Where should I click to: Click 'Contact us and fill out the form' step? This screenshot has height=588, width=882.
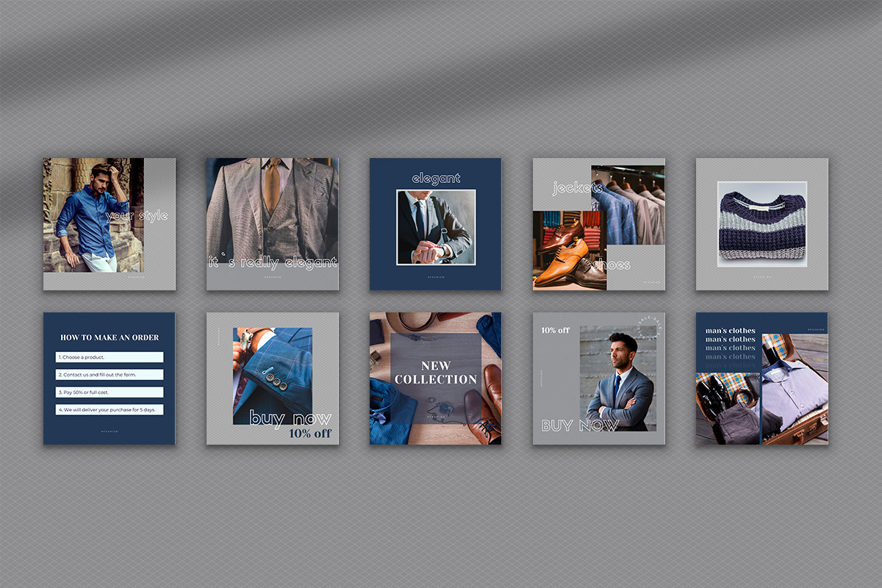[x=110, y=375]
